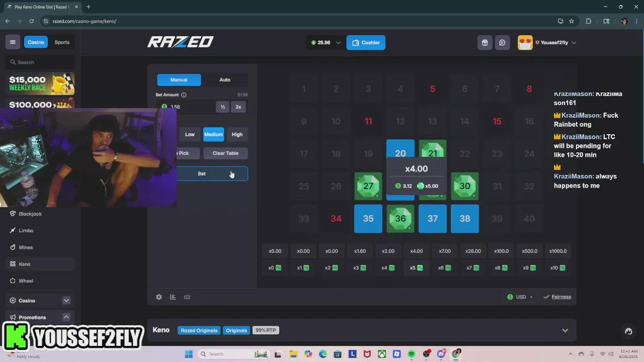The image size is (644, 362).
Task: Open McAfee from the taskbar
Action: 367,354
